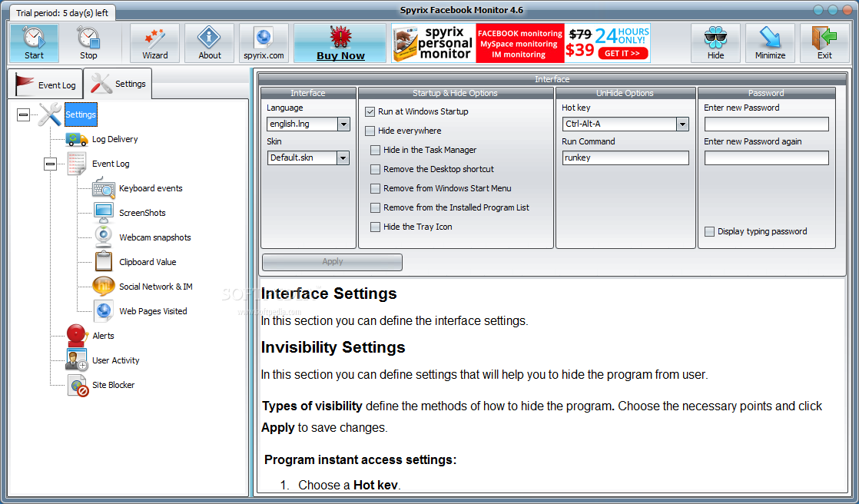859x504 pixels.
Task: Open Webcam snapshots settings label
Action: [155, 237]
